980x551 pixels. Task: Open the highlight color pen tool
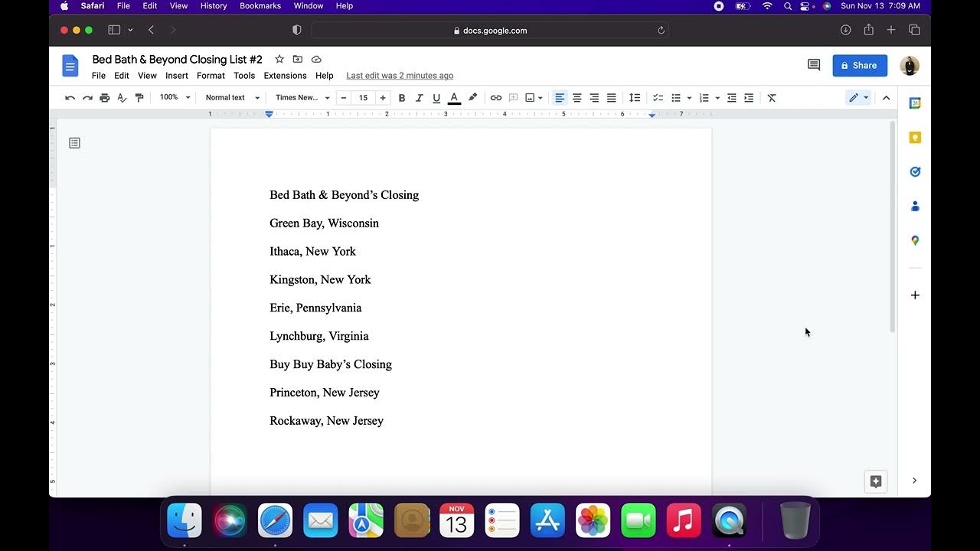472,98
